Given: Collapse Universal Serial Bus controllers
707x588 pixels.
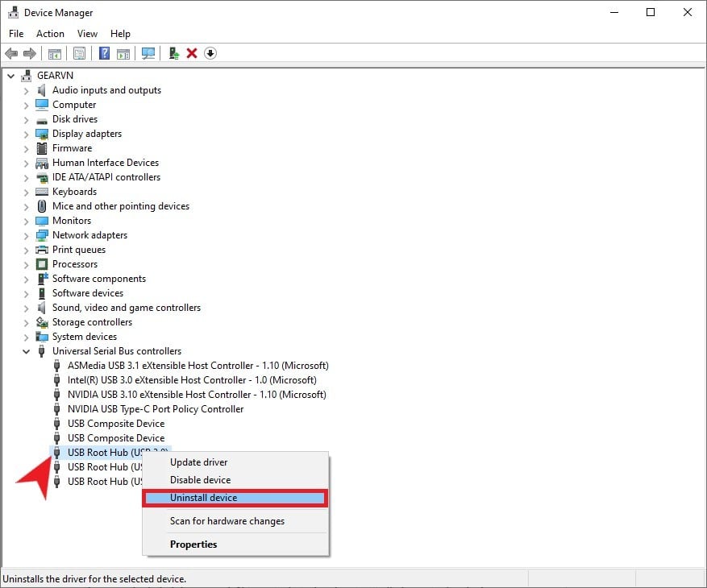Looking at the screenshot, I should (26, 351).
